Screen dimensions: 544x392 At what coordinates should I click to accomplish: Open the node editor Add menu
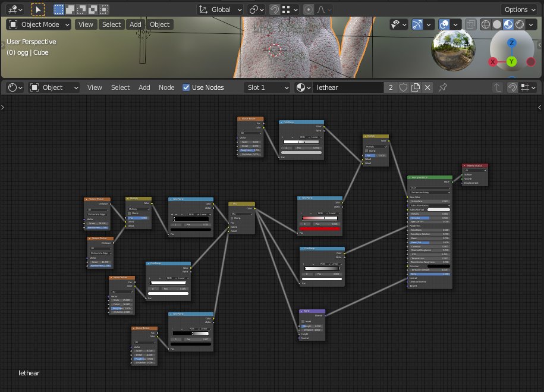coord(144,87)
